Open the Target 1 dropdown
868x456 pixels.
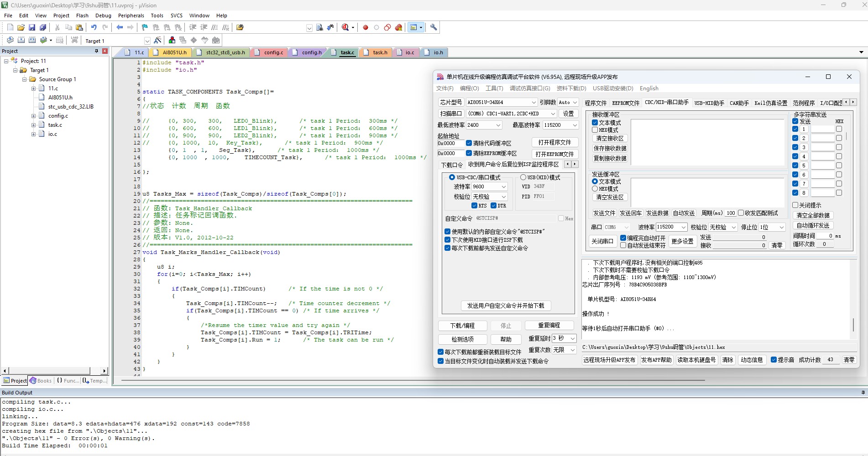point(147,41)
